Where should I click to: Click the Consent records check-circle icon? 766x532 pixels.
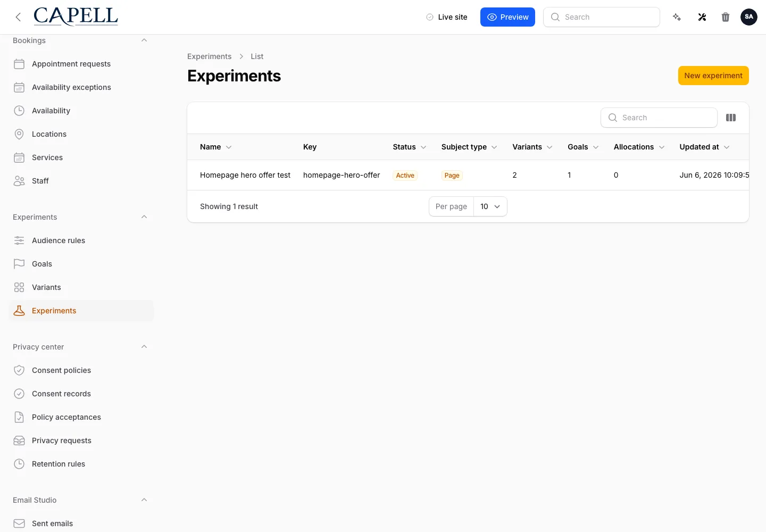pos(19,394)
